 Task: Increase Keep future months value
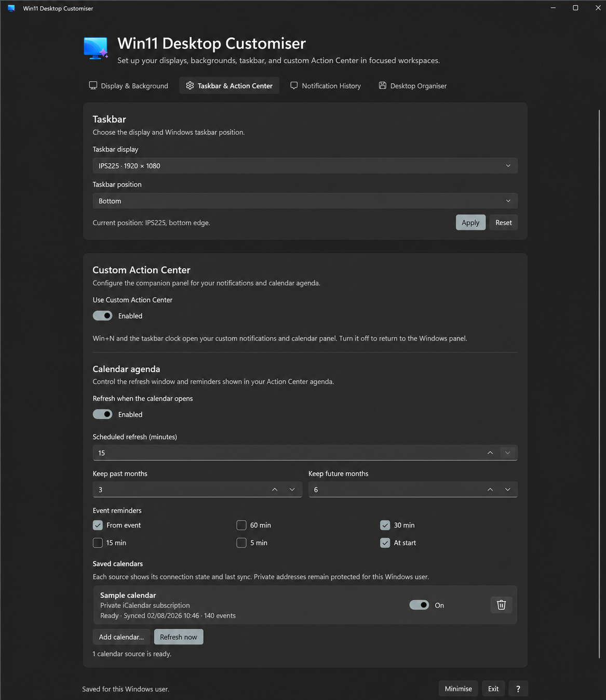click(490, 490)
